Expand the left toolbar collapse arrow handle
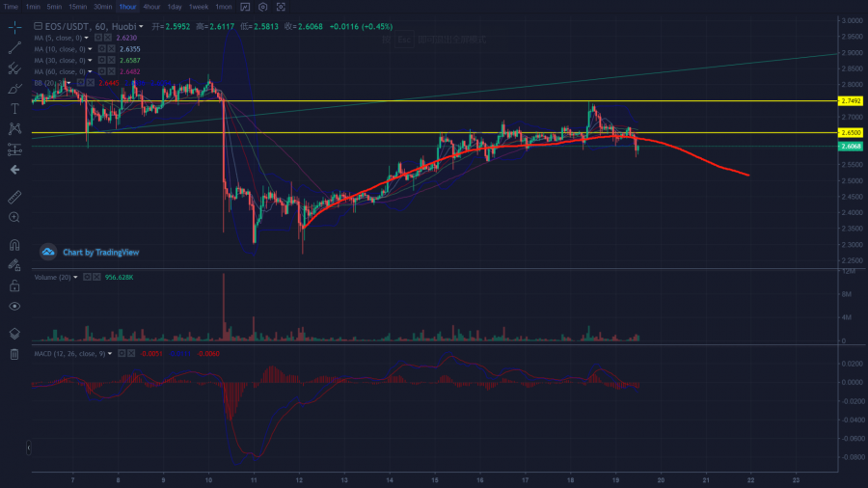The height and width of the screenshot is (488, 868). (x=29, y=447)
